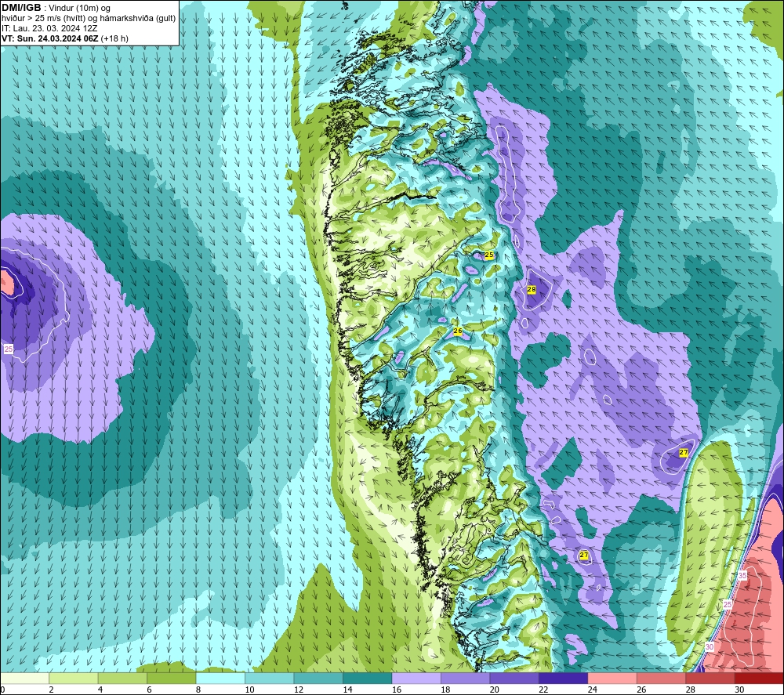Pick the light pink 24–26 legend swatch

pyautogui.click(x=612, y=678)
